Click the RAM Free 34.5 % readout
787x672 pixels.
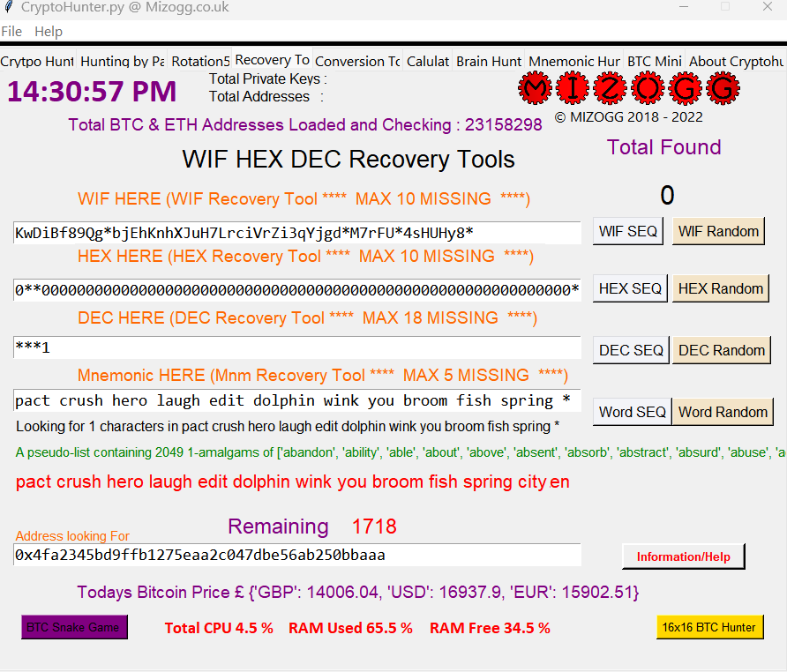[x=490, y=628]
